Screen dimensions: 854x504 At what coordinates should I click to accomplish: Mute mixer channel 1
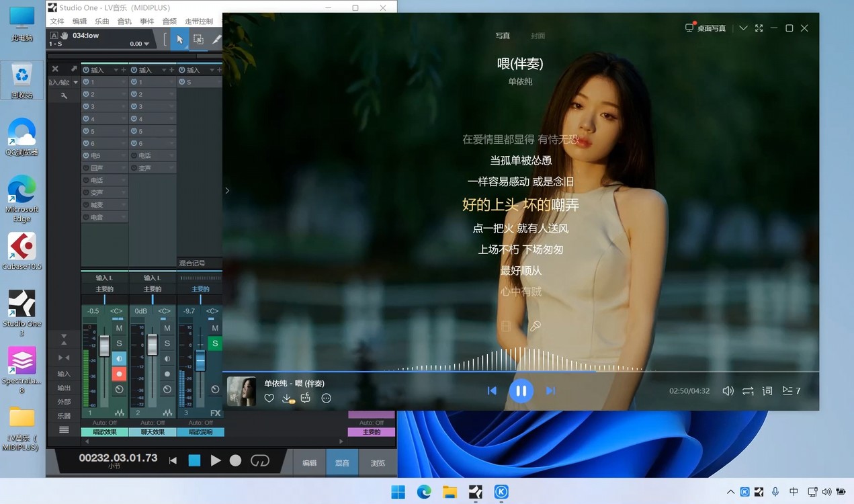coord(119,328)
